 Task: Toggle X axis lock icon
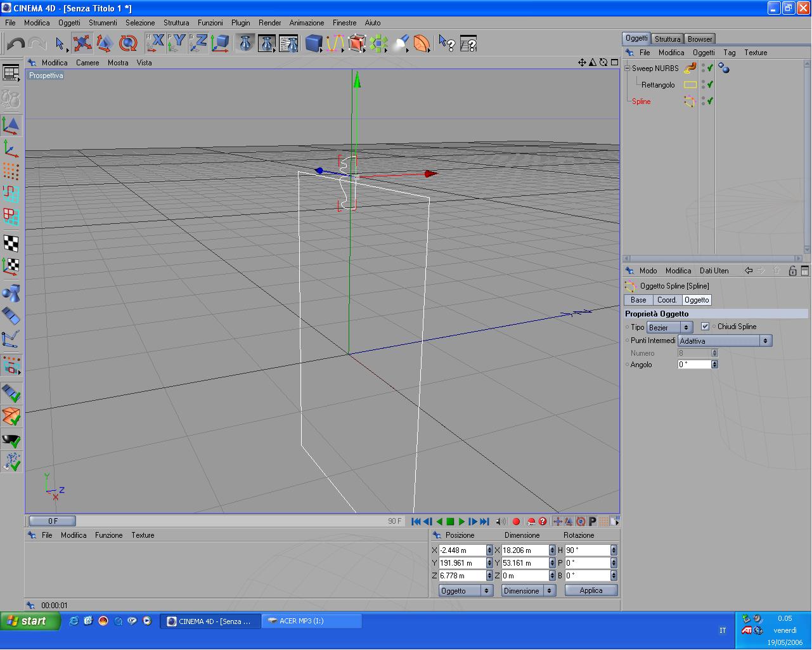click(x=155, y=43)
